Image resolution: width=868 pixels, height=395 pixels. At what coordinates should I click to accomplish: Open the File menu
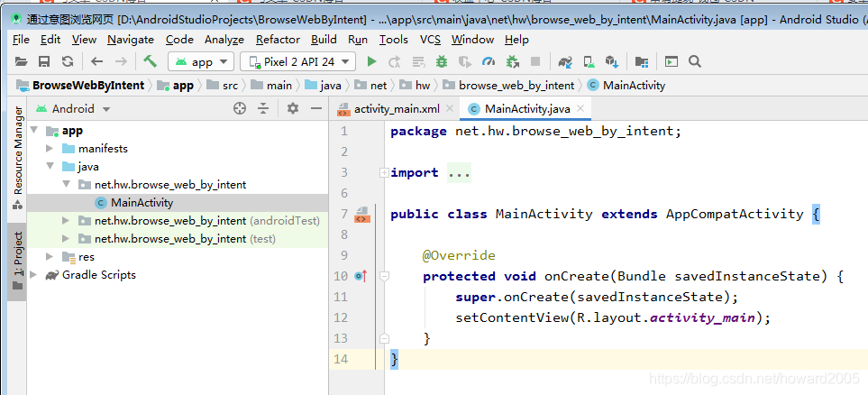click(x=21, y=40)
